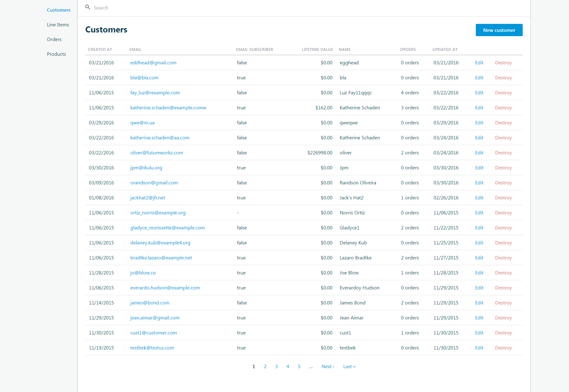Click the search magnifier icon
569x392 pixels.
88,7
